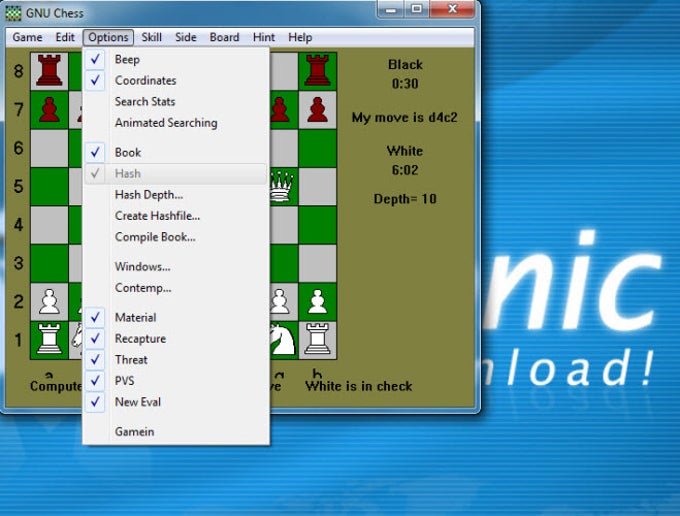Click the 'My move is d4c2' text

coord(405,118)
